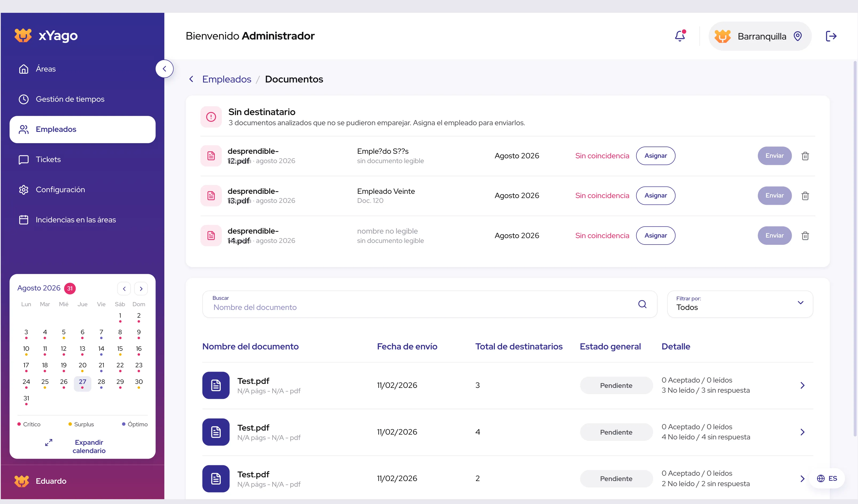Click the Pendiente status of Test.pdf with 4 recipients

click(x=616, y=432)
